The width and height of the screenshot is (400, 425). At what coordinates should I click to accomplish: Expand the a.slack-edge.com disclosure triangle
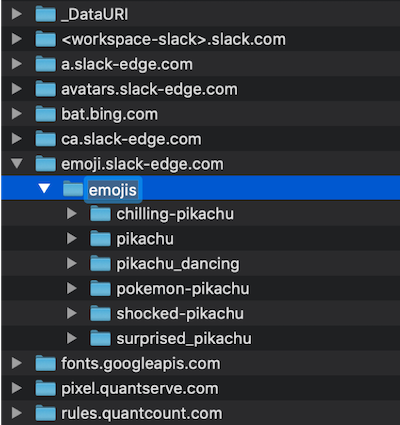(16, 64)
